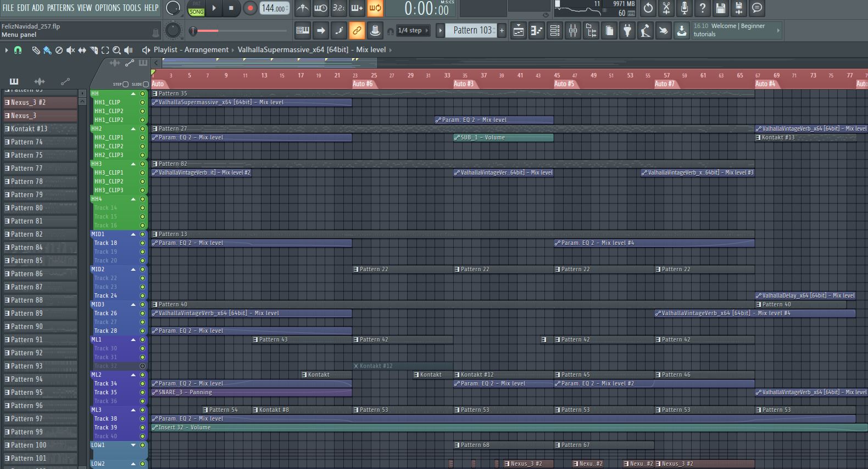Open the TOOLS menu
This screenshot has height=469, width=868.
[x=132, y=8]
